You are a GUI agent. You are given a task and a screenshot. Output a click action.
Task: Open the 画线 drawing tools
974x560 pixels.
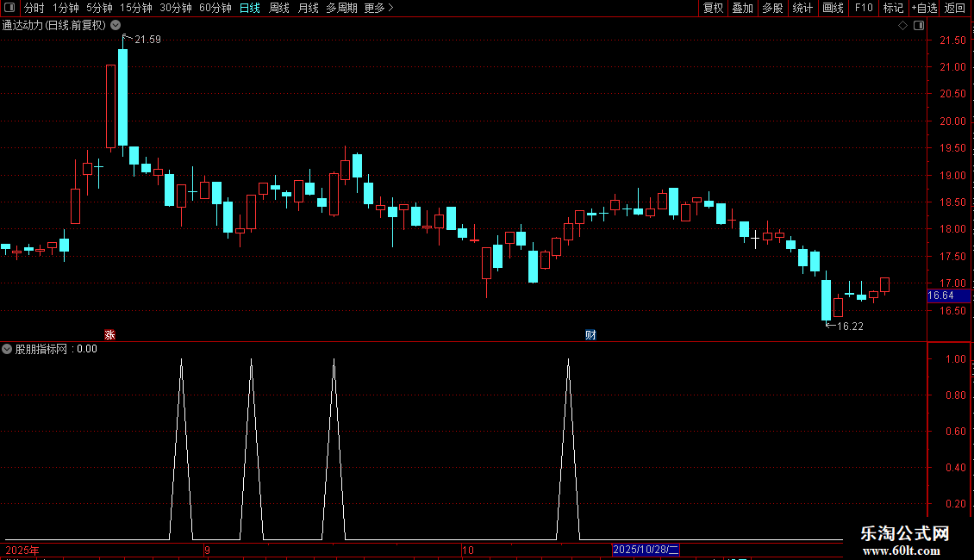click(x=833, y=8)
